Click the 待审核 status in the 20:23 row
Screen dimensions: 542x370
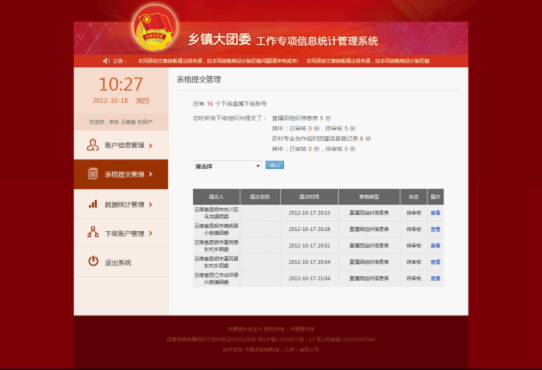(414, 213)
